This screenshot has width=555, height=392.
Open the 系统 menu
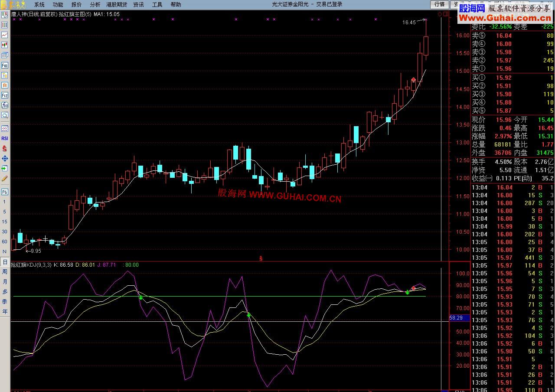(39, 4)
